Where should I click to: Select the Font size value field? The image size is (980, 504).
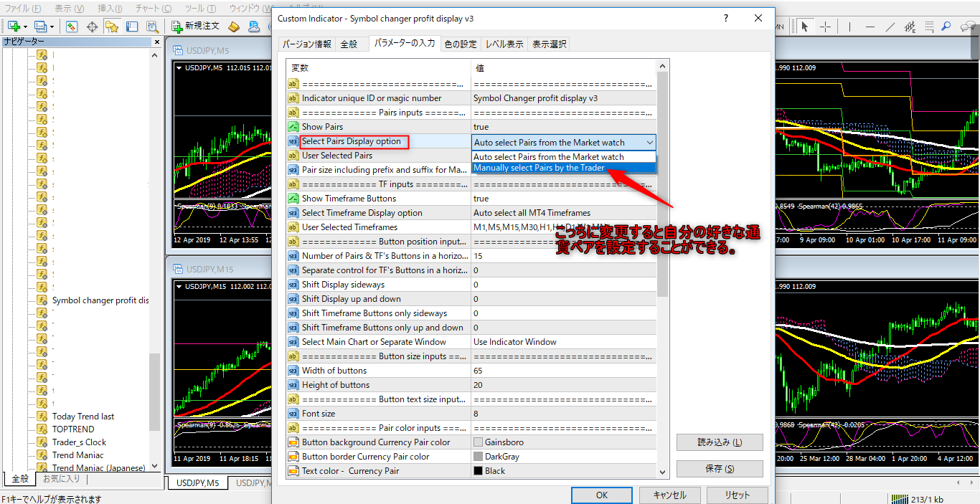click(x=563, y=414)
